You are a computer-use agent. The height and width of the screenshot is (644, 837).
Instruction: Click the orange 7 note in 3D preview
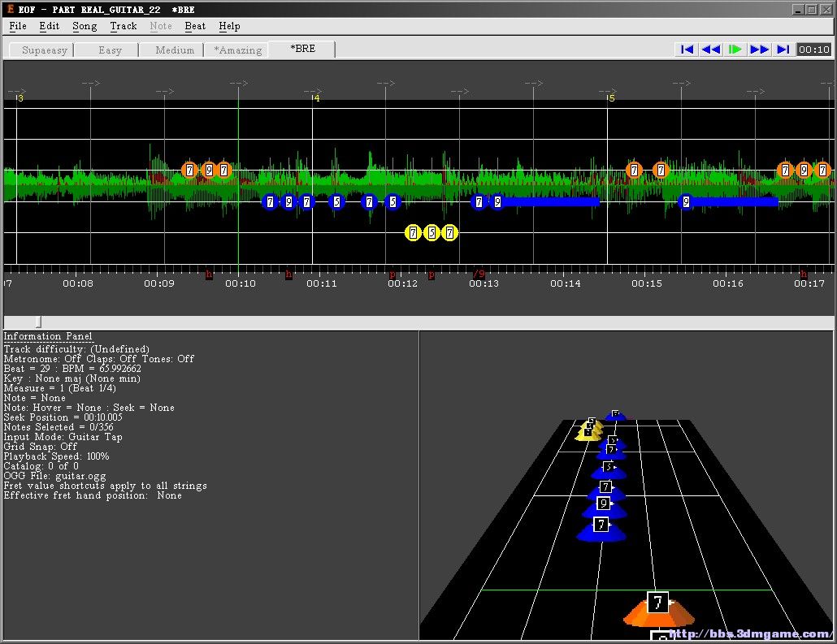pyautogui.click(x=658, y=608)
